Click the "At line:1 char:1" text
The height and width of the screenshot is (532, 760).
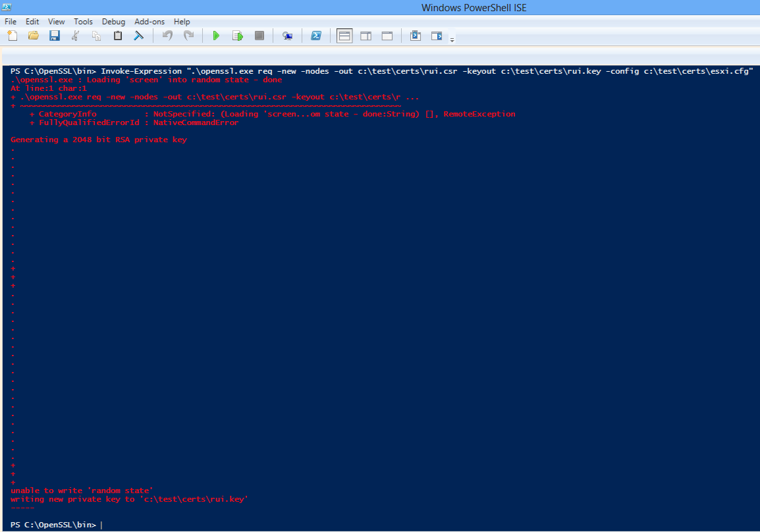point(49,88)
